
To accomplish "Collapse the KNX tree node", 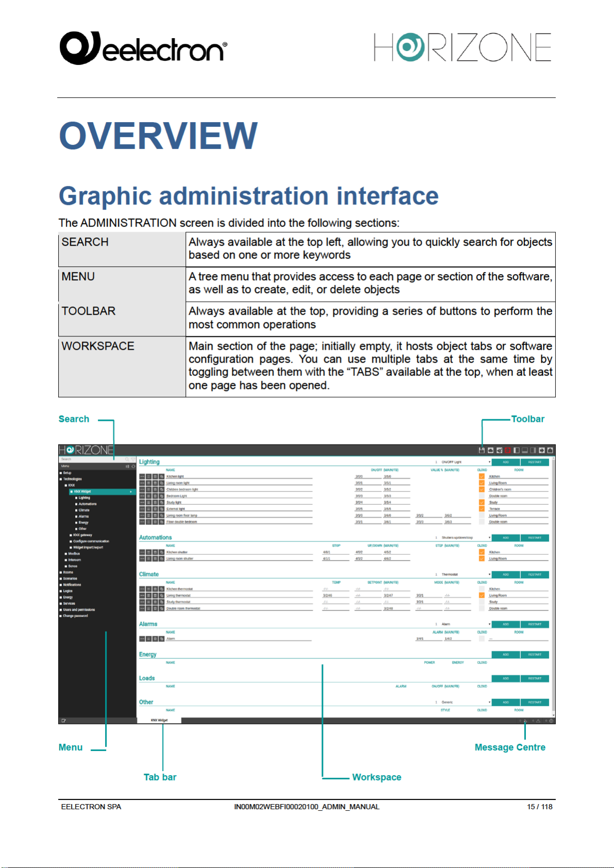I will click(66, 485).
